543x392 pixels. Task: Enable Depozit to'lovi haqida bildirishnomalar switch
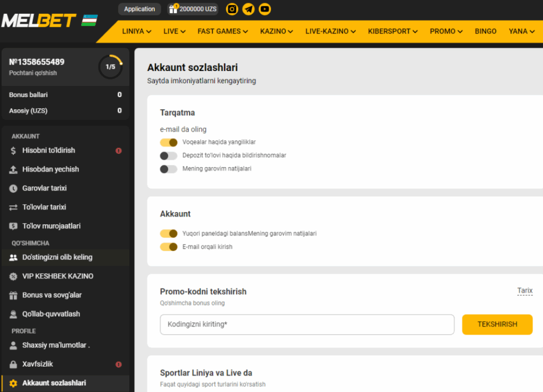pyautogui.click(x=169, y=155)
